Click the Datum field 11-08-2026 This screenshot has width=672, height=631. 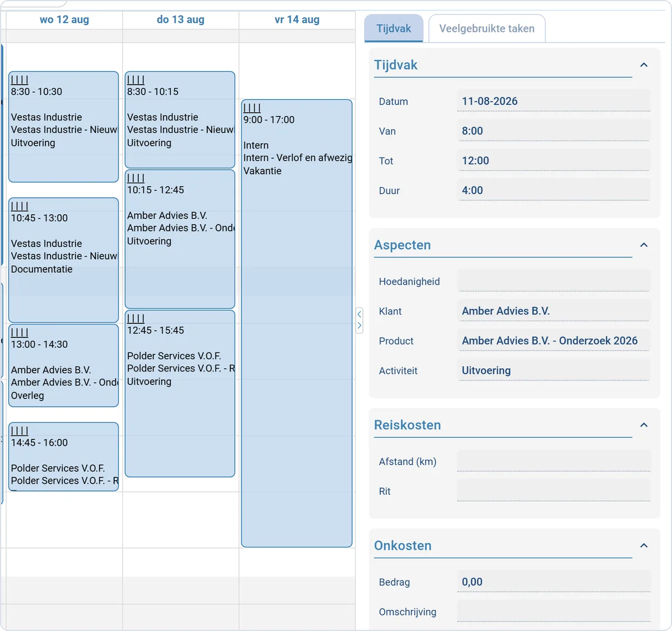click(x=554, y=101)
